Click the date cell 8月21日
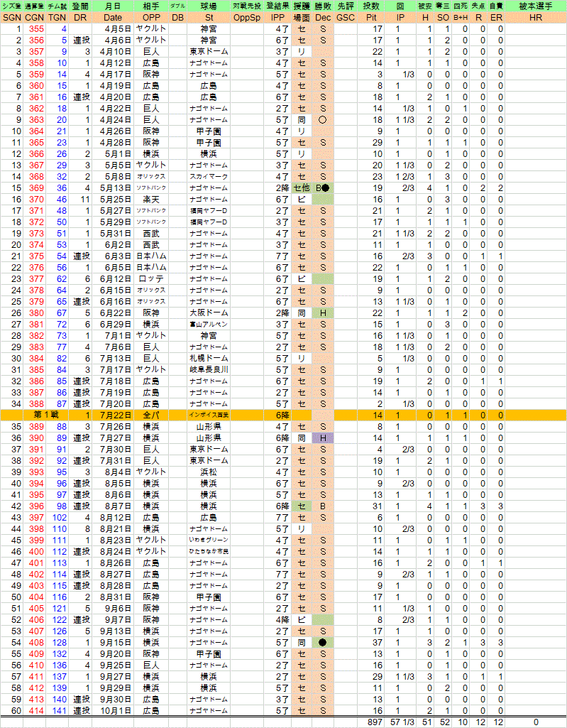The image size is (567, 728). (x=116, y=529)
